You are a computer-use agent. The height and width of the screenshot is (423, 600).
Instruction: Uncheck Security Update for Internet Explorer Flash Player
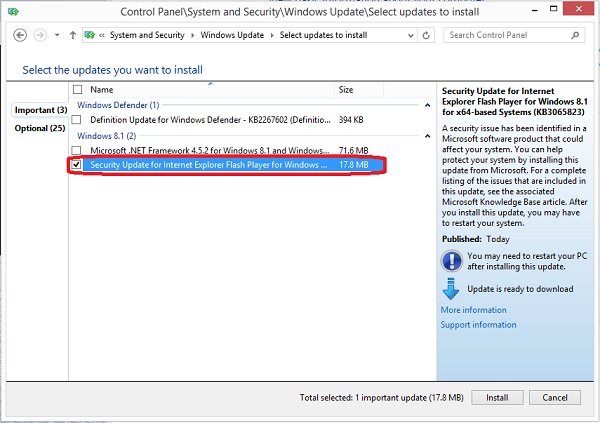click(x=77, y=165)
